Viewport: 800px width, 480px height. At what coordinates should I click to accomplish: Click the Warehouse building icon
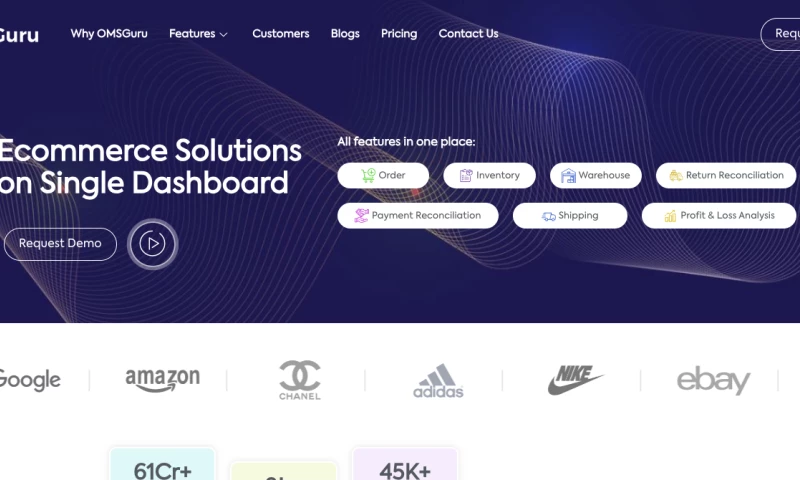click(568, 175)
